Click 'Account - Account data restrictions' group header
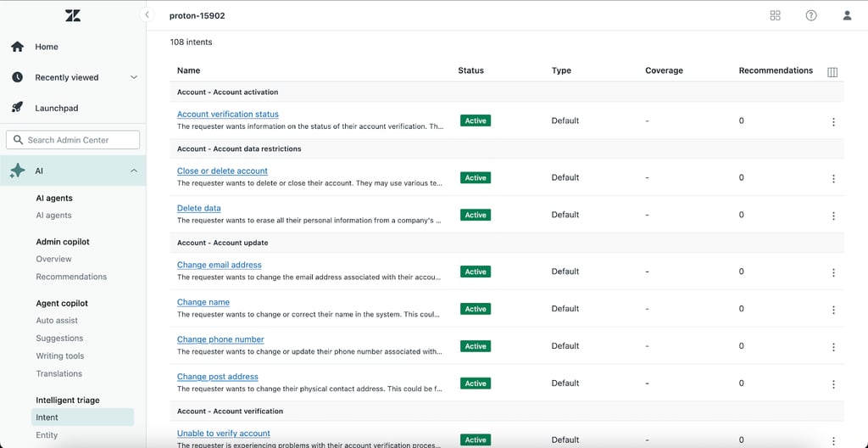 click(x=239, y=148)
